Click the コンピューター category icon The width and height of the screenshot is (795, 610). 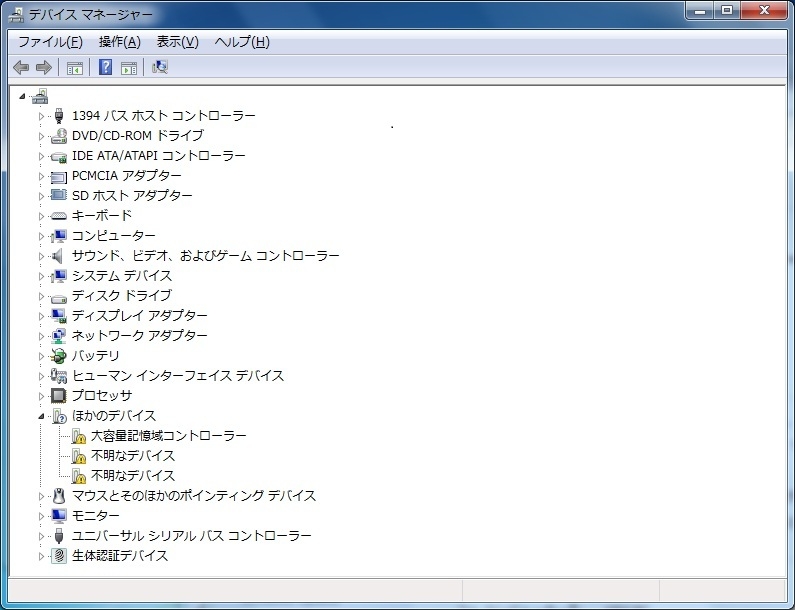click(59, 235)
